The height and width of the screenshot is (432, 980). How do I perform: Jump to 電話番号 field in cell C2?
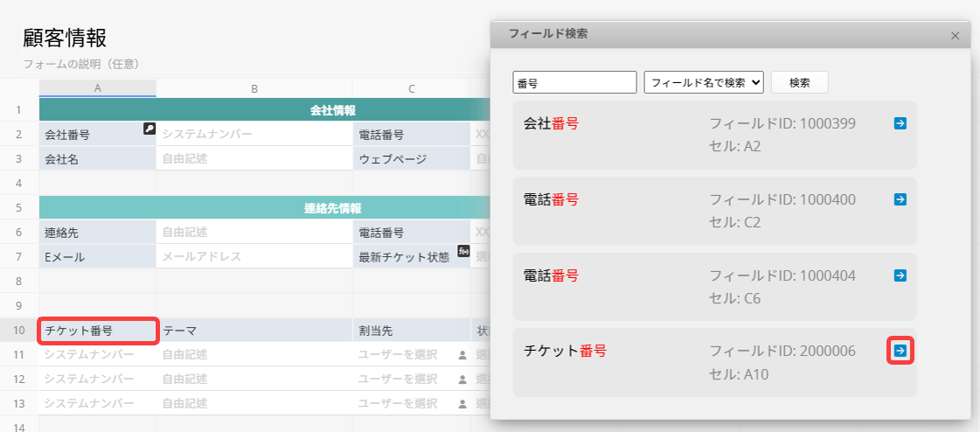click(900, 199)
